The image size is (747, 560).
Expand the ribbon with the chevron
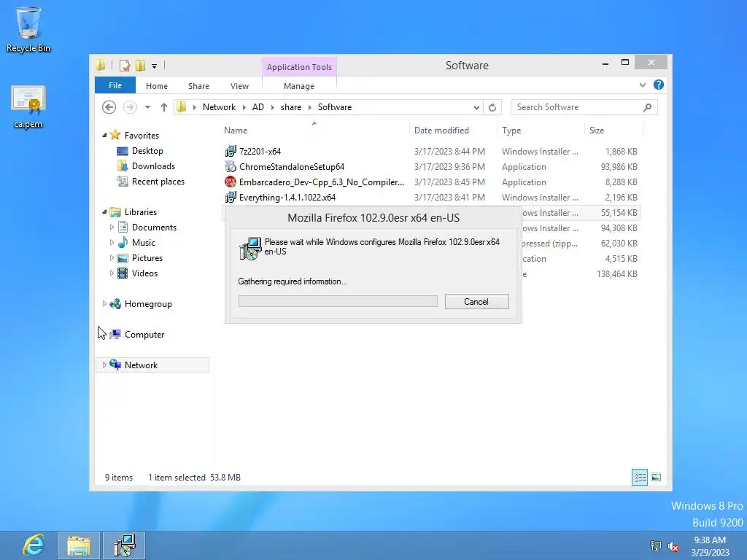click(643, 85)
